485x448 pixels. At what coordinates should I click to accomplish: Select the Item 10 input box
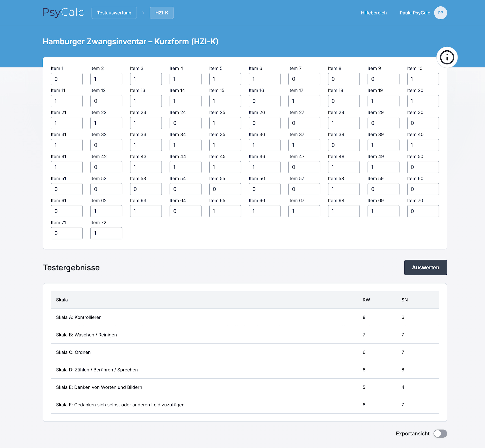423,79
